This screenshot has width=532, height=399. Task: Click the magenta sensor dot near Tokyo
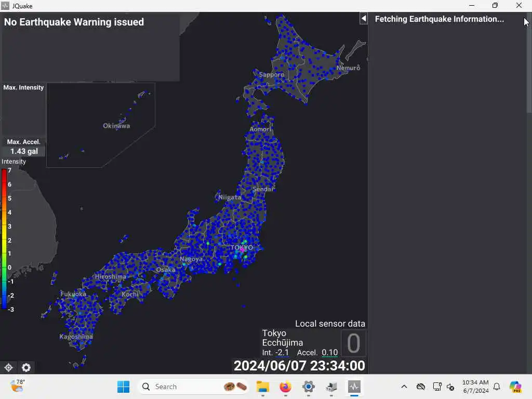point(242,250)
